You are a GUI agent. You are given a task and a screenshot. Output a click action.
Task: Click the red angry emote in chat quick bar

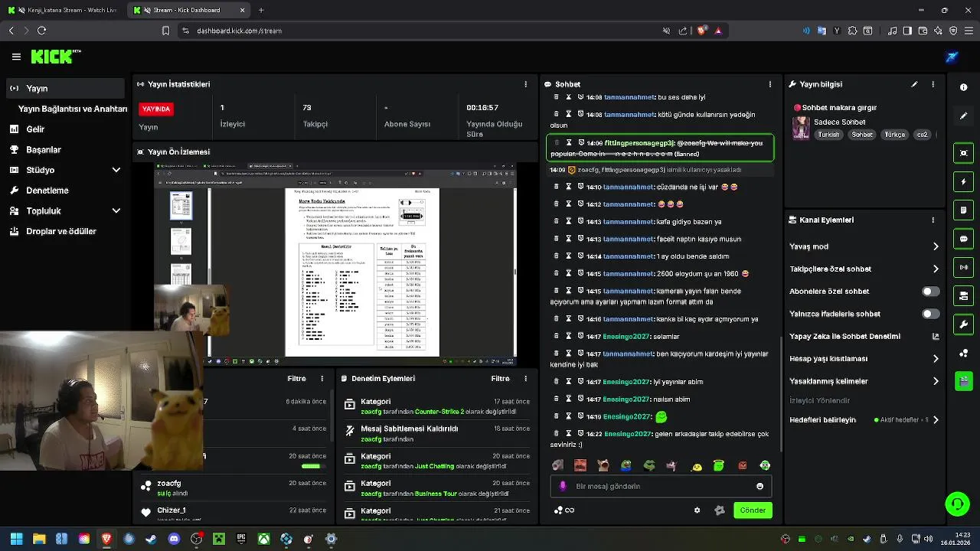point(742,465)
